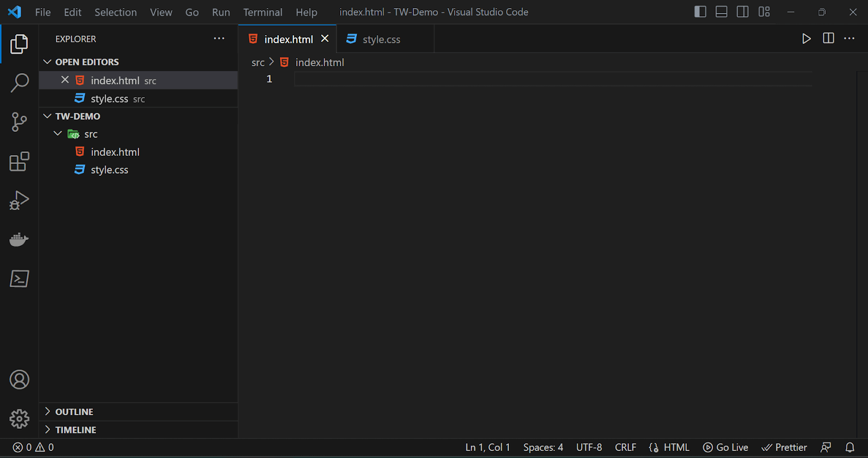
Task: Open the terminal icon in activity bar
Action: [19, 278]
